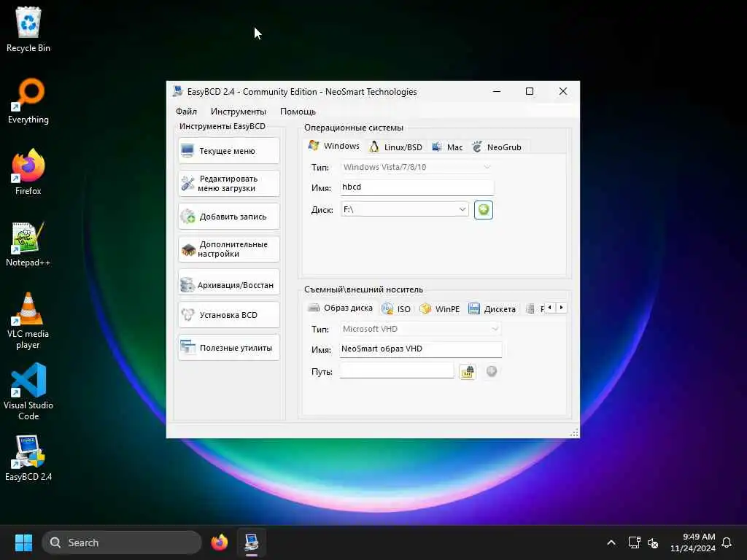This screenshot has width=747, height=560.
Task: Select the EasyBCD 2.4 desktop shortcut
Action: [28, 458]
